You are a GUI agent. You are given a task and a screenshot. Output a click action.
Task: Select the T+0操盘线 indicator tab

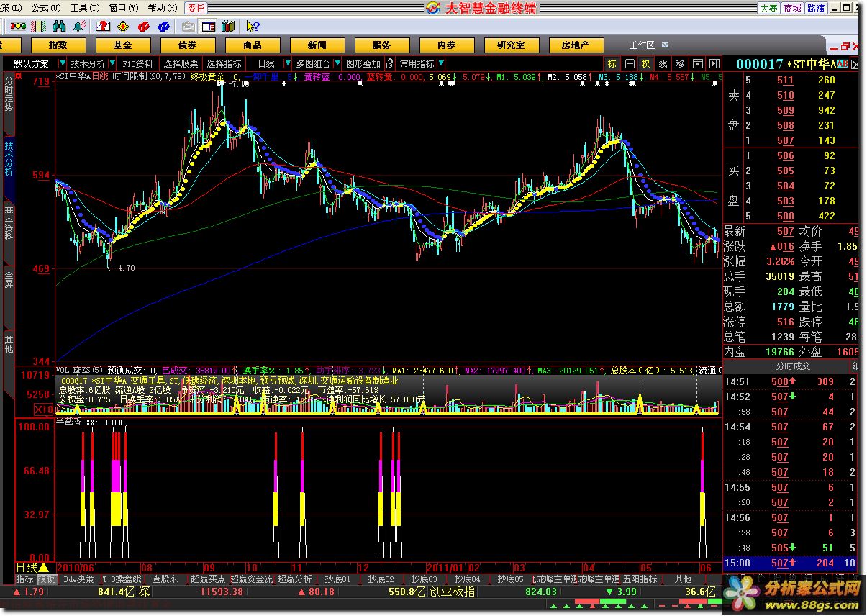pos(122,579)
